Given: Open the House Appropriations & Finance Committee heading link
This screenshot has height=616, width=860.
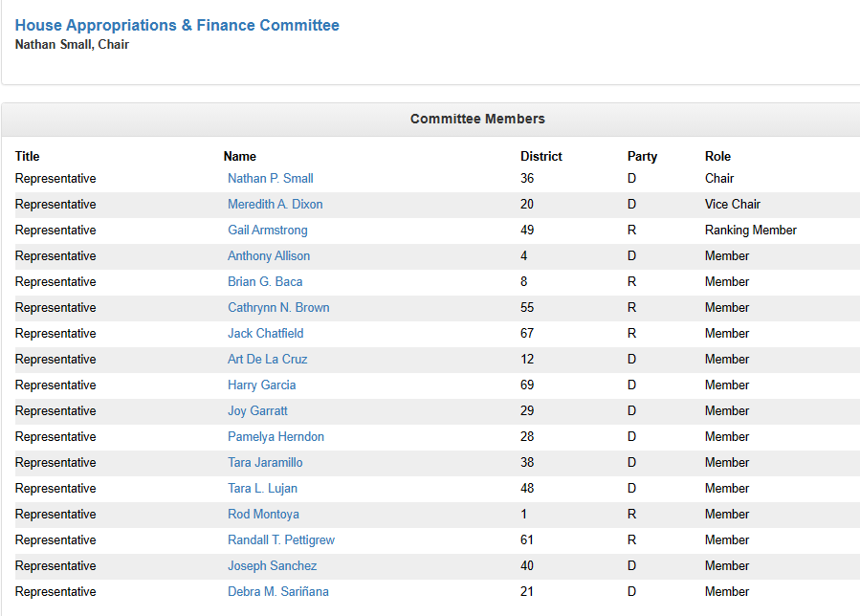Looking at the screenshot, I should pyautogui.click(x=177, y=26).
